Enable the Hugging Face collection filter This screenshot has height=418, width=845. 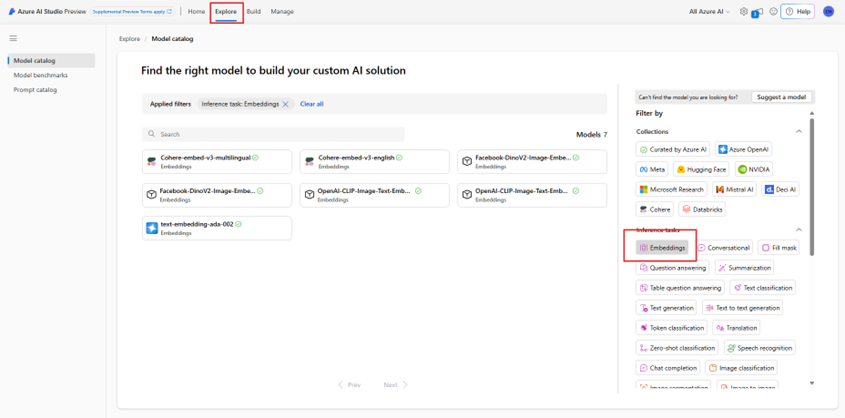701,170
